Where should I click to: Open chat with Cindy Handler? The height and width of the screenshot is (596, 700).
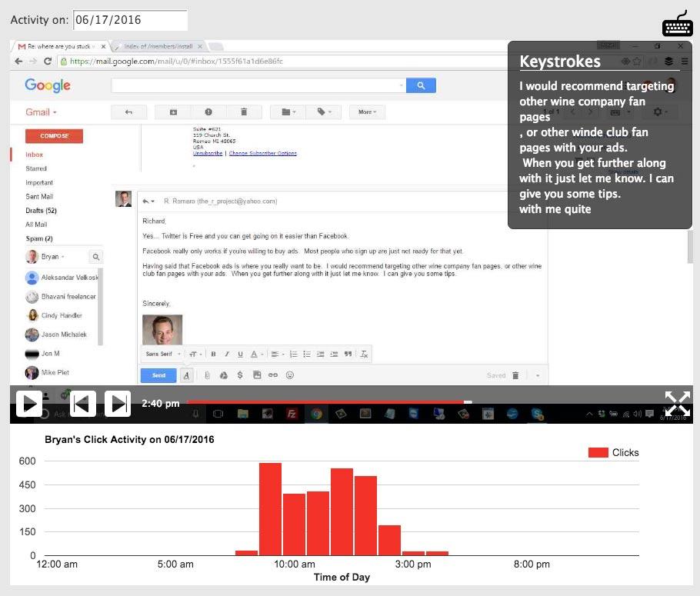pos(54,315)
